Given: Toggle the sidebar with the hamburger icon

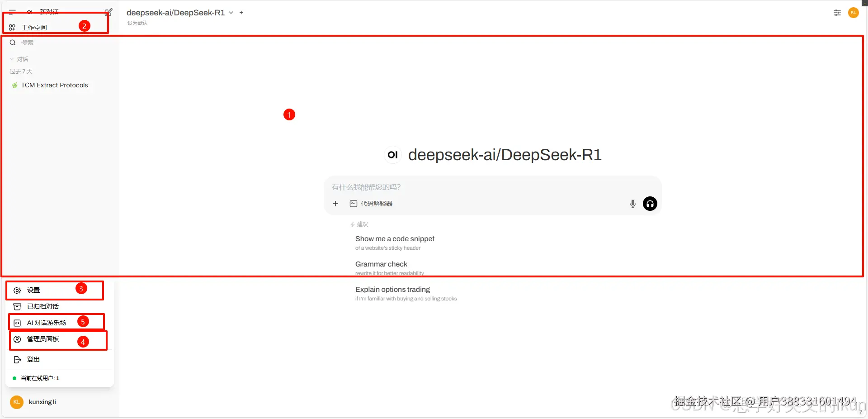Looking at the screenshot, I should pyautogui.click(x=12, y=12).
